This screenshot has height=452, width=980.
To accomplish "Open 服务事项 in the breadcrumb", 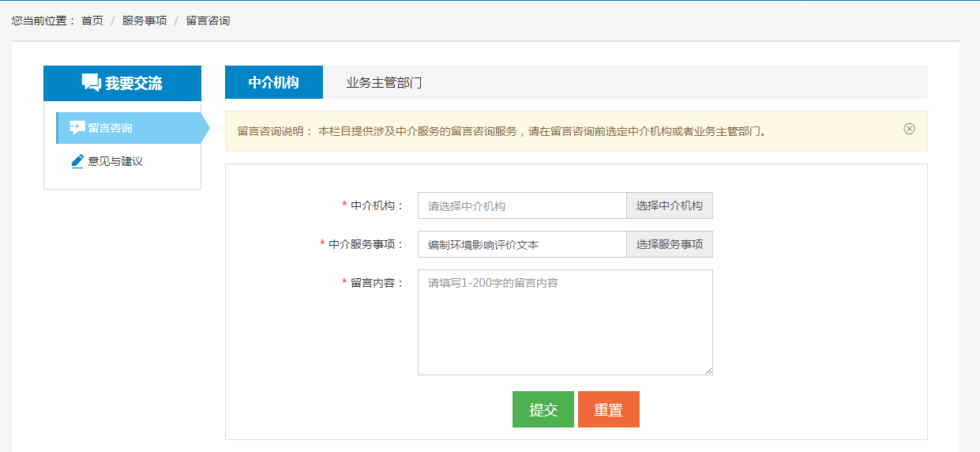I will pos(145,21).
